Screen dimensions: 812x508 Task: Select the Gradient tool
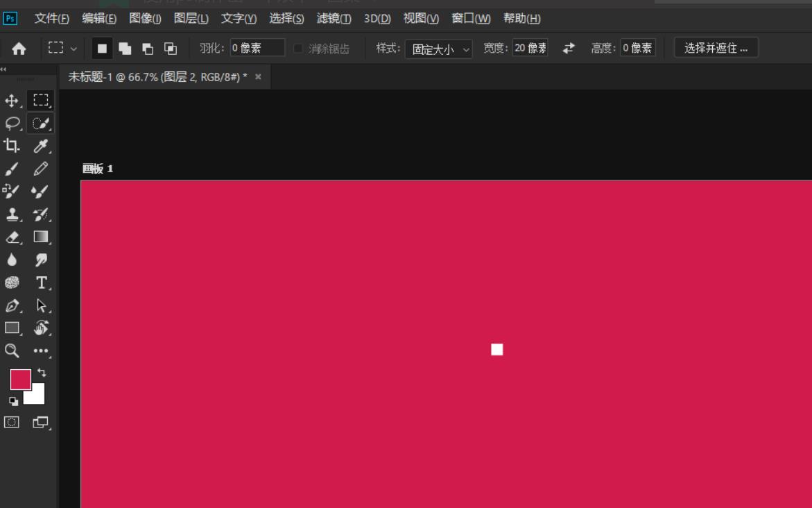point(40,237)
